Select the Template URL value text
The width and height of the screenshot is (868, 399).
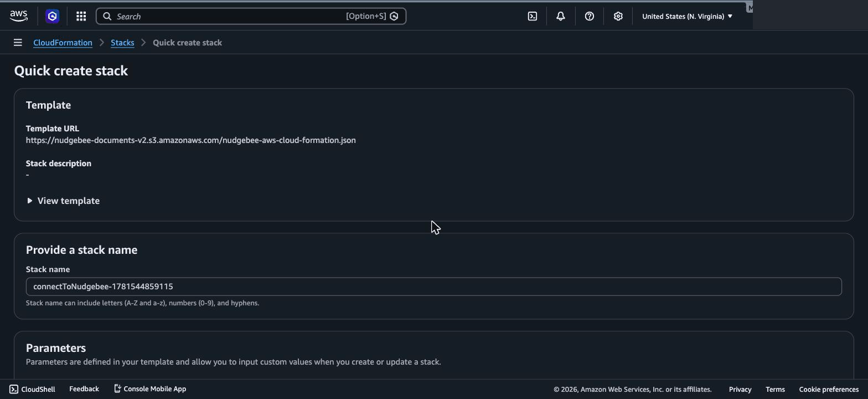190,140
